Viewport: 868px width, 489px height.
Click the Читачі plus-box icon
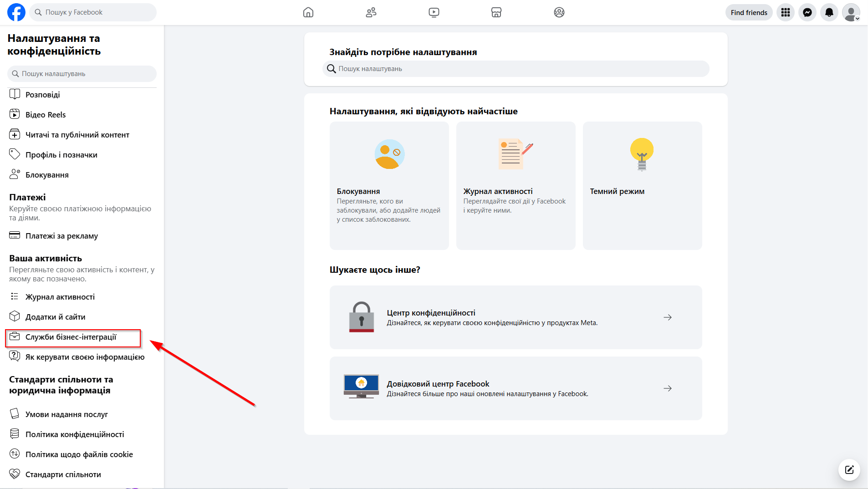(x=15, y=134)
